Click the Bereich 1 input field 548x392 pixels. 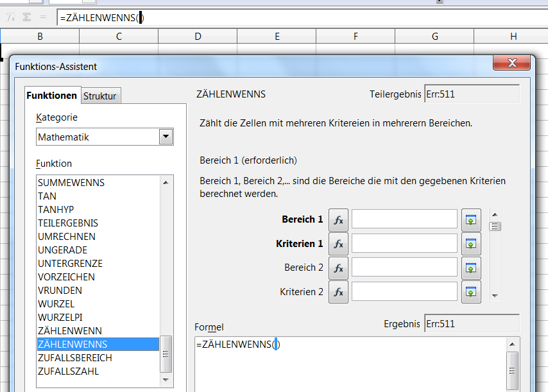pos(404,219)
